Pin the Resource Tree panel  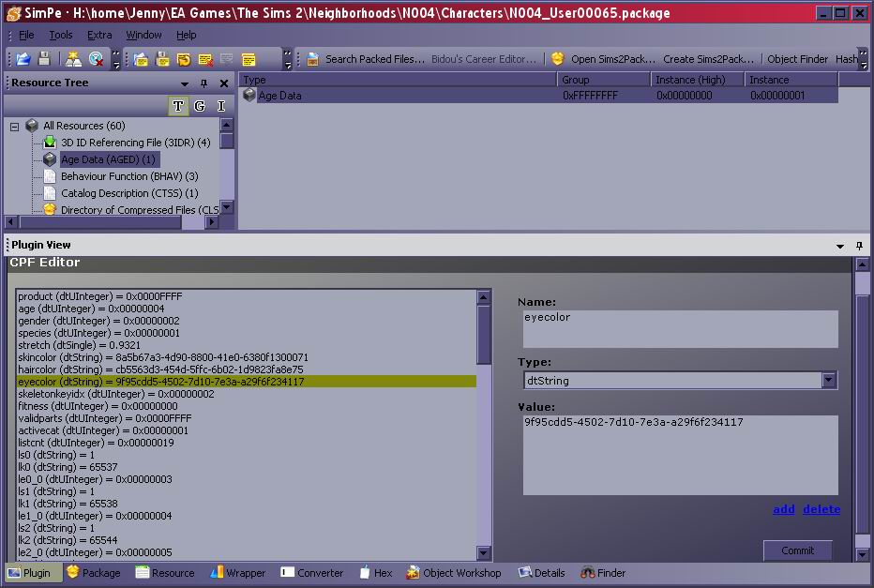204,83
